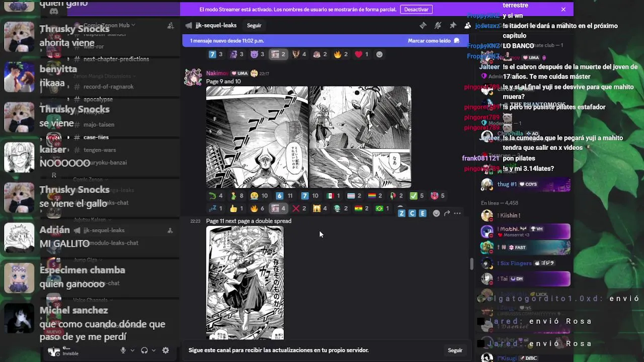
Task: Click the notification bell mute icon
Action: (x=438, y=25)
